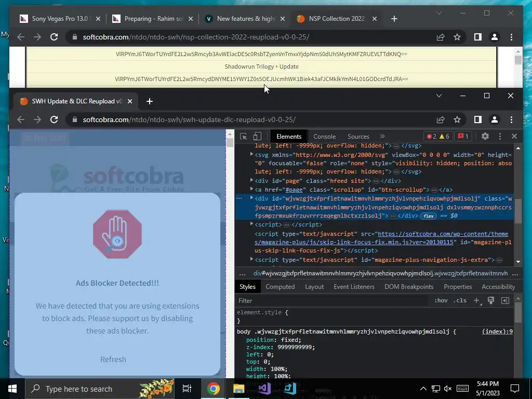This screenshot has height=399, width=532.
Task: Open the Windows Start menu
Action: point(12,389)
